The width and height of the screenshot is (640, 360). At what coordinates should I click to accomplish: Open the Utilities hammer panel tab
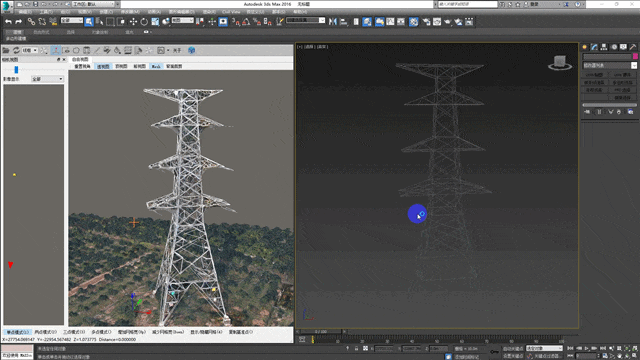point(633,47)
